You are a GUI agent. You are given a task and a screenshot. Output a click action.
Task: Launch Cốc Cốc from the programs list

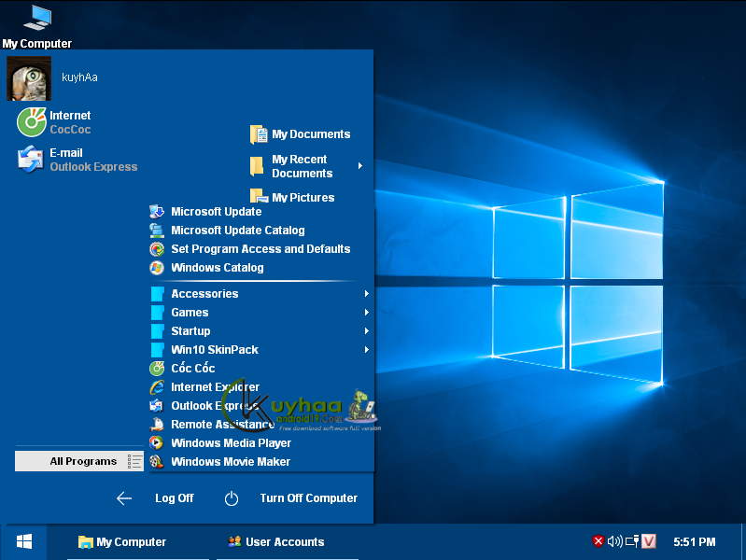pos(192,368)
